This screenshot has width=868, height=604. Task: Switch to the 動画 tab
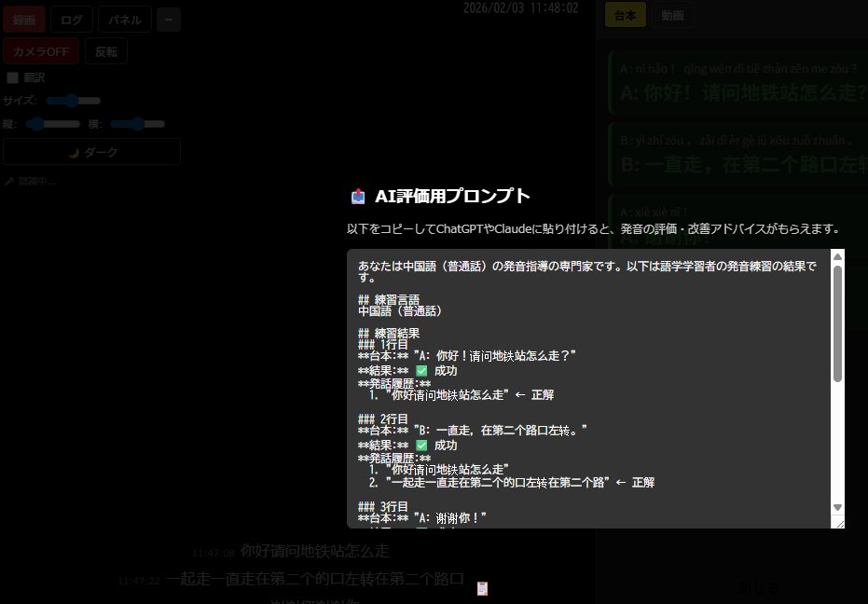coord(672,15)
